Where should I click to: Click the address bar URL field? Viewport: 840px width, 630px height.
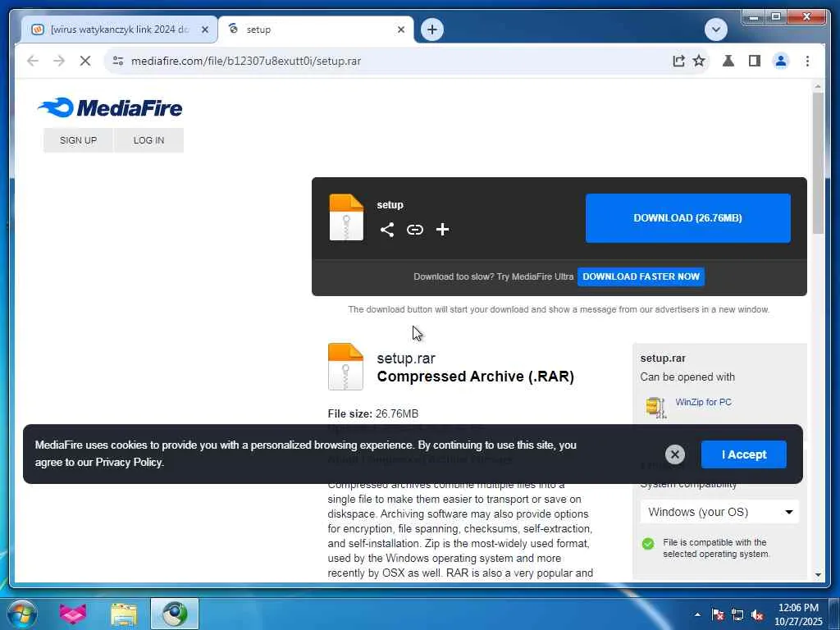click(x=396, y=61)
